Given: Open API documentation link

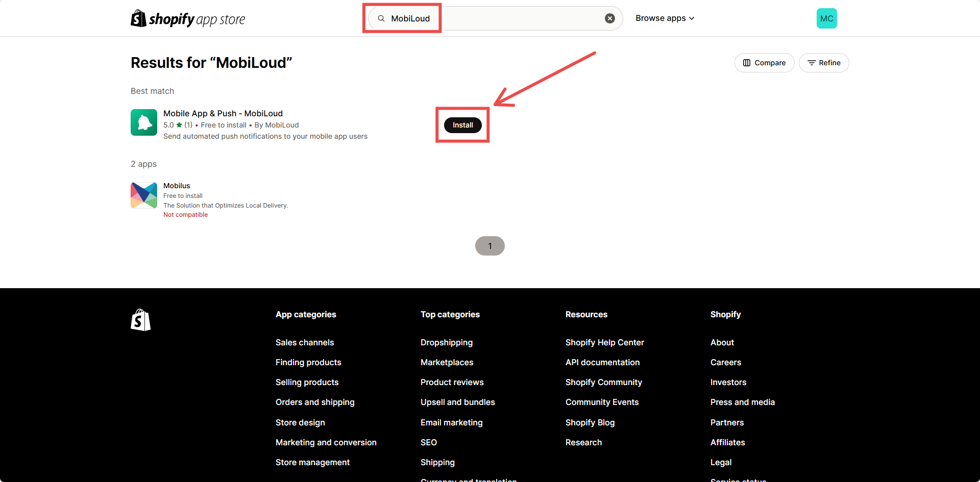Looking at the screenshot, I should 603,362.
